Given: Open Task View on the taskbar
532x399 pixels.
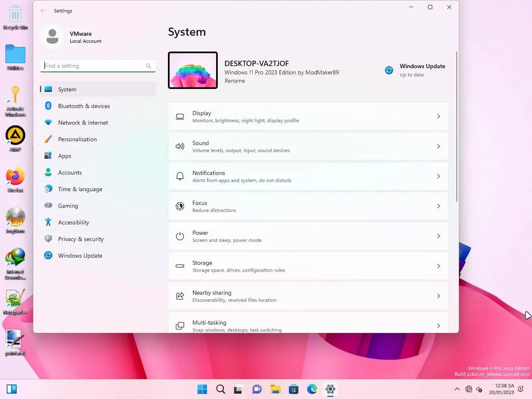Looking at the screenshot, I should 238,389.
